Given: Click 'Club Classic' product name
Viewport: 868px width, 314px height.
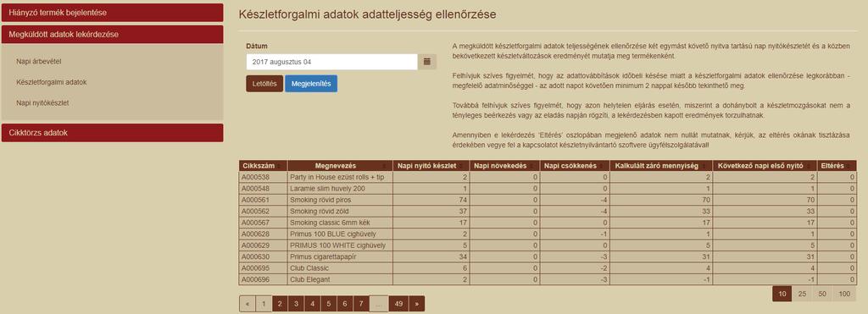Looking at the screenshot, I should [309, 268].
